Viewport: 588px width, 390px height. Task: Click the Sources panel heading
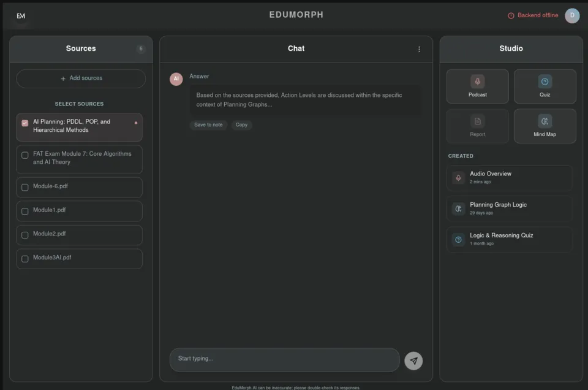coord(81,48)
